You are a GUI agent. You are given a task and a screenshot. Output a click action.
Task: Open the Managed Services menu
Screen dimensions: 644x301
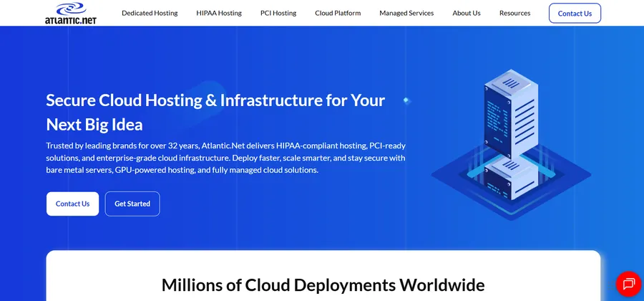406,13
